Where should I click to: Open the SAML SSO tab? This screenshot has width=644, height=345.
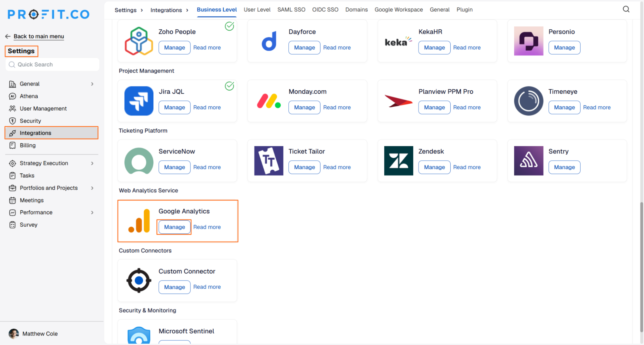[291, 10]
